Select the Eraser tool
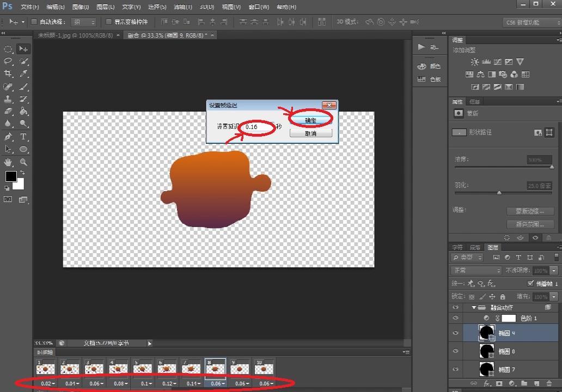Image resolution: width=562 pixels, height=392 pixels. pos(8,112)
